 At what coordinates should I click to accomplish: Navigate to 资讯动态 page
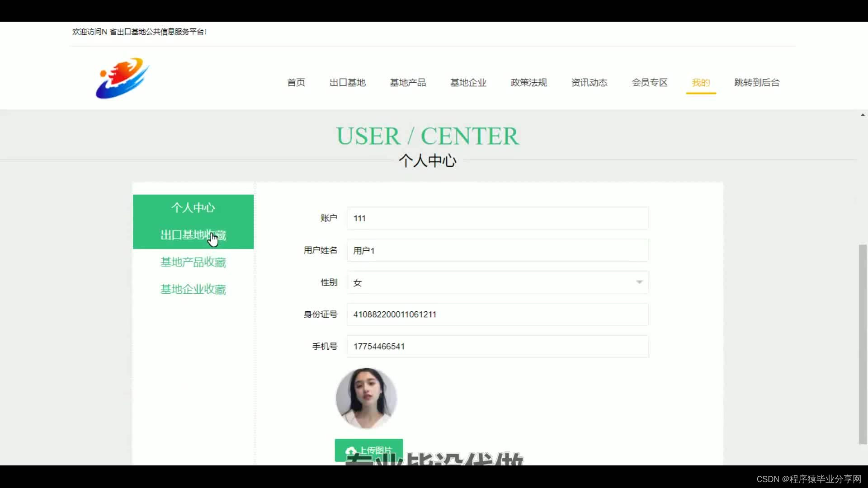coord(589,83)
